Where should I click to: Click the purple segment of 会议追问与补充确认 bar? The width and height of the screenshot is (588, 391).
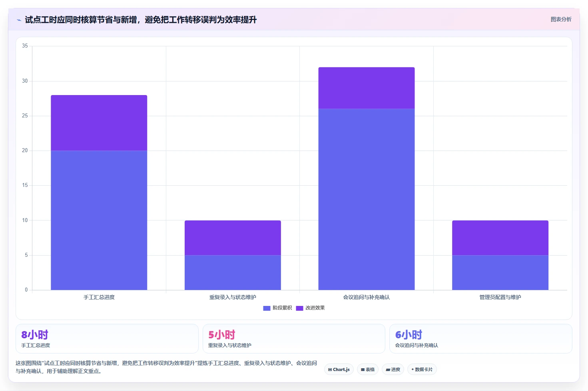[367, 88]
